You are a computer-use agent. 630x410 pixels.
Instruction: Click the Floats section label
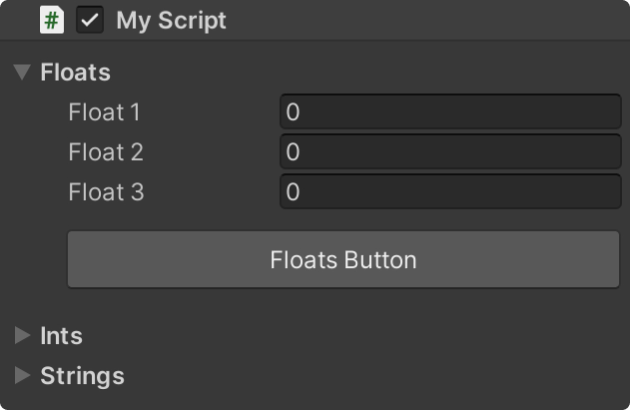tap(75, 72)
